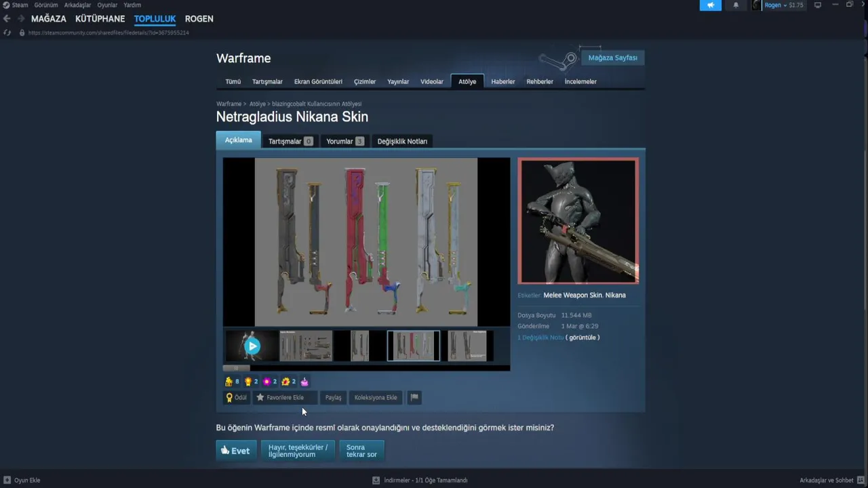The width and height of the screenshot is (868, 488).
Task: Open the downloads status in the bottom bar
Action: click(420, 480)
